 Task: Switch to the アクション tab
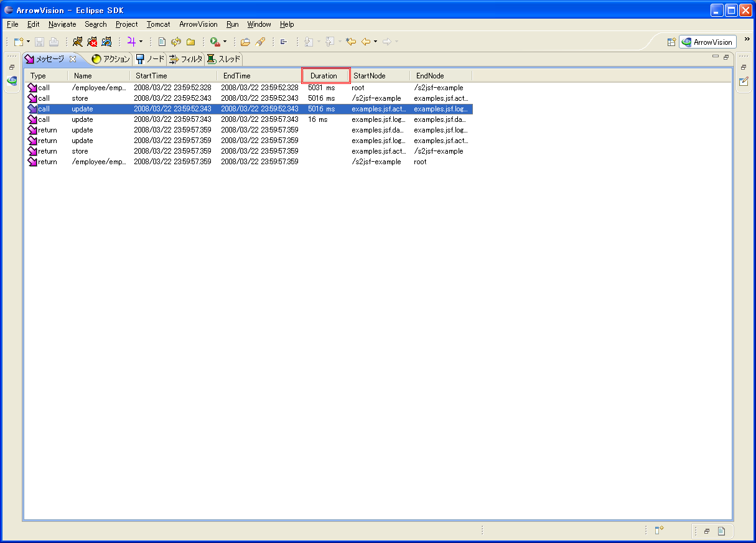click(111, 59)
